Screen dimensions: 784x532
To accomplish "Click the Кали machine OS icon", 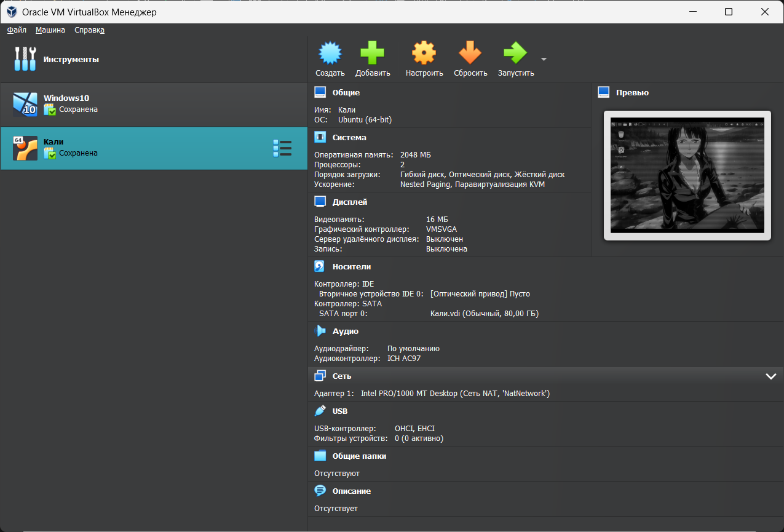I will tap(25, 148).
